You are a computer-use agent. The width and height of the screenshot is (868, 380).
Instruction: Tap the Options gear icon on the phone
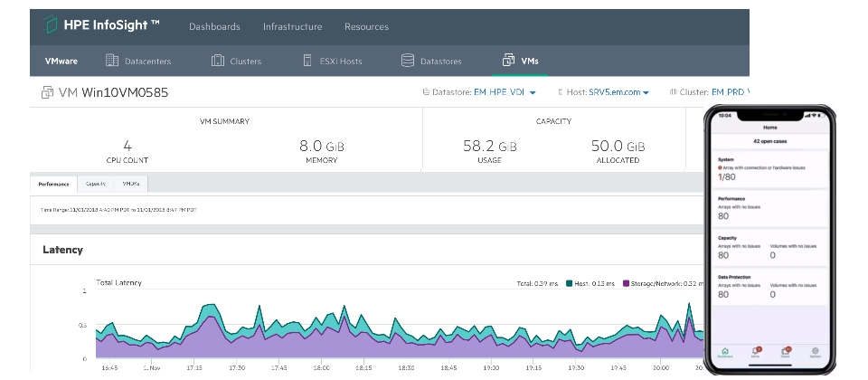[815, 350]
